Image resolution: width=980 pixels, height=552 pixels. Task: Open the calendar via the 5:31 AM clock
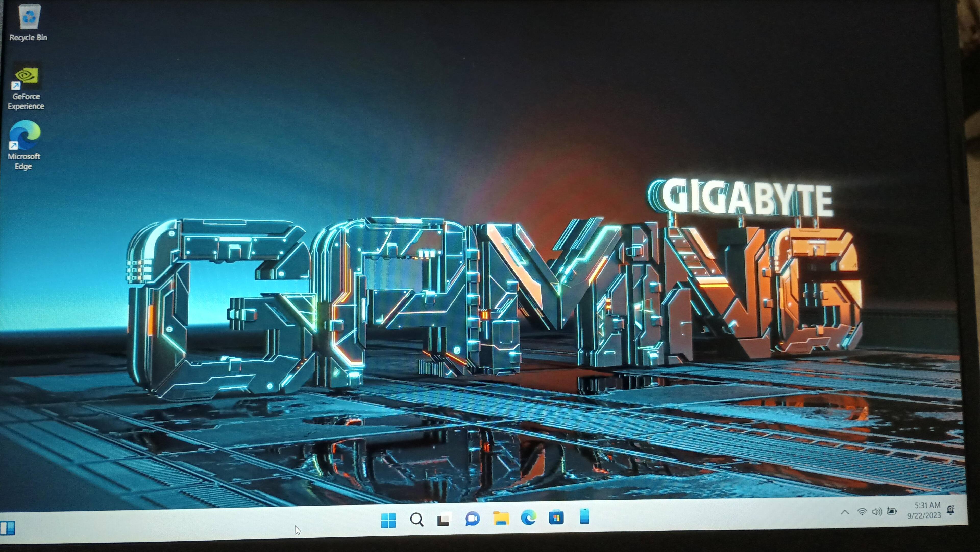(924, 510)
